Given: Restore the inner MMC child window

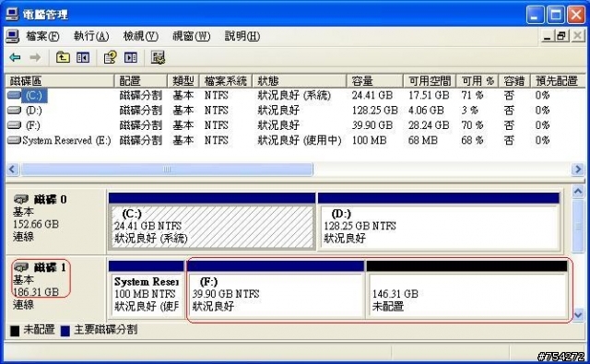Looking at the screenshot, I should click(x=561, y=36).
